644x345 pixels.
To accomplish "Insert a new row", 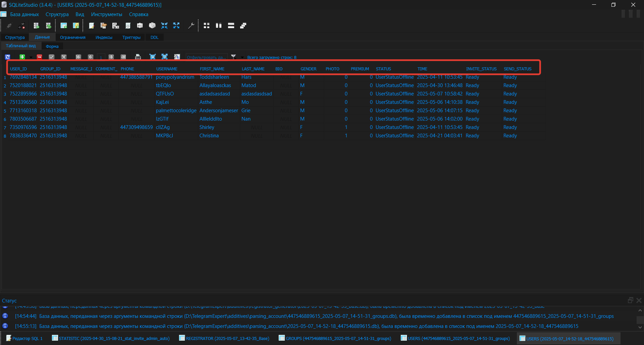I will click(x=22, y=57).
